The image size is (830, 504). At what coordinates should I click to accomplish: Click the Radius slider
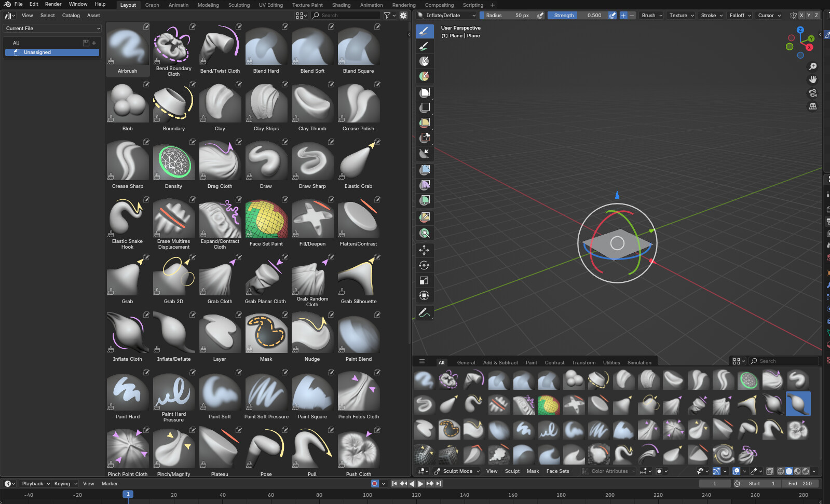[508, 16]
